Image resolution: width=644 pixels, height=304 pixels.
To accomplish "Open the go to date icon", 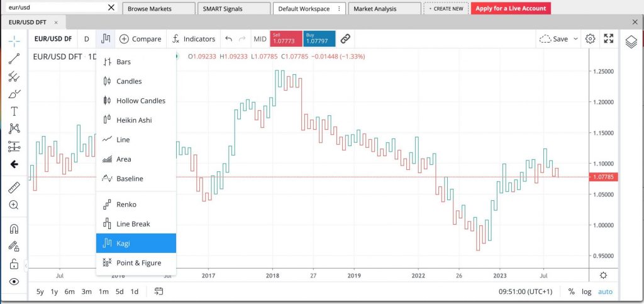I will point(159,291).
